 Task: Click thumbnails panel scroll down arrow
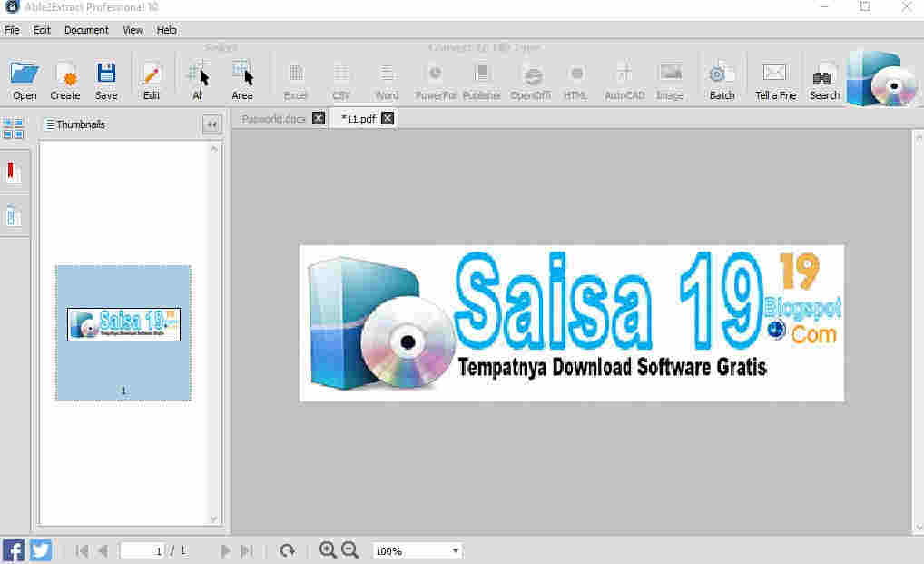(214, 519)
